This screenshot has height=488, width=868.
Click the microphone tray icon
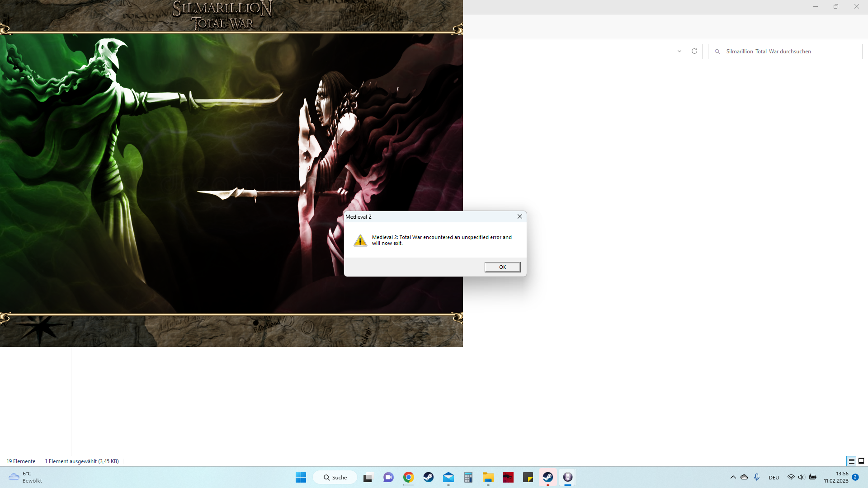757,477
